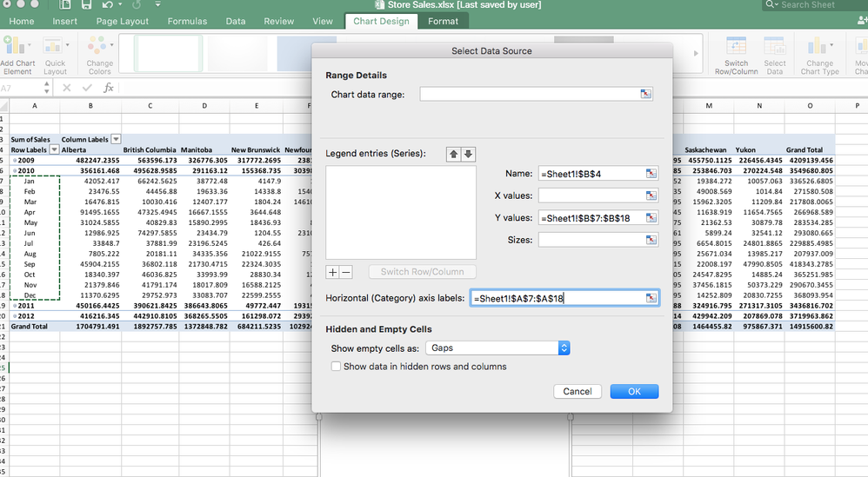Click OK in Select Data Source dialog

tap(634, 391)
